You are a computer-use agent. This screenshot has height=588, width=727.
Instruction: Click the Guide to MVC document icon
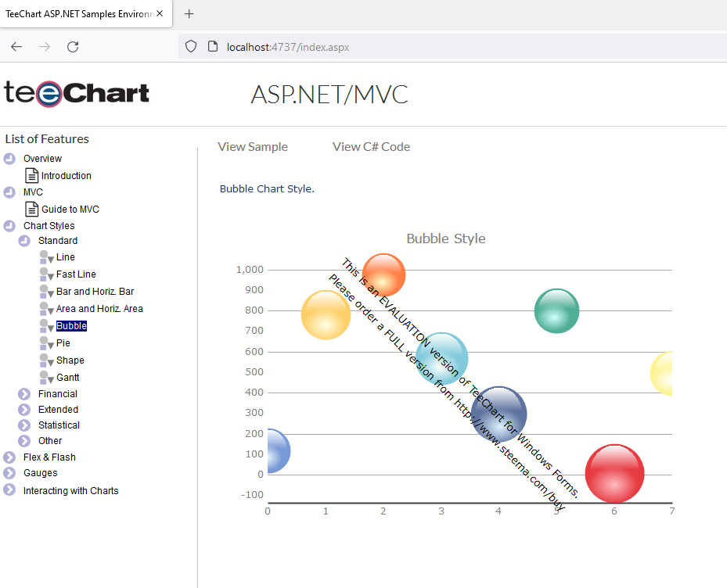click(31, 209)
